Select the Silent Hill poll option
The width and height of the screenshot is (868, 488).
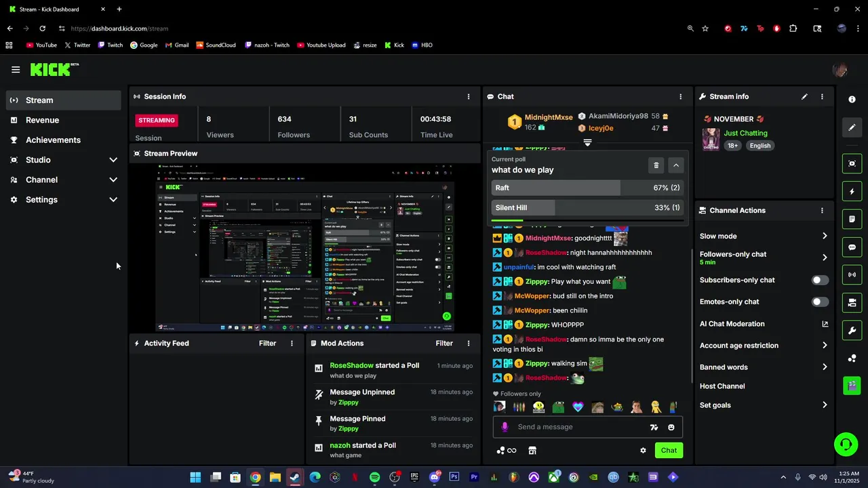click(x=587, y=207)
